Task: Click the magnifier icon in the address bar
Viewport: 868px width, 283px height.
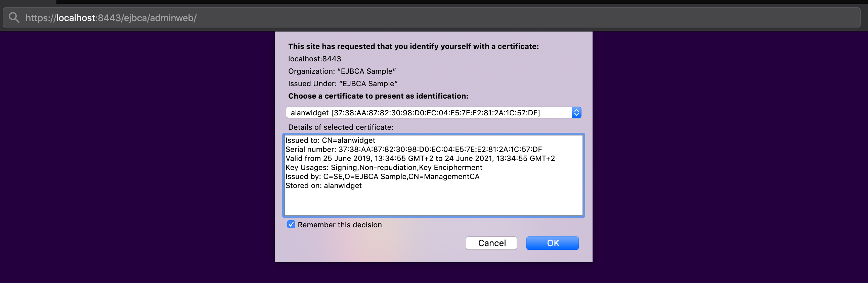Action: [14, 17]
